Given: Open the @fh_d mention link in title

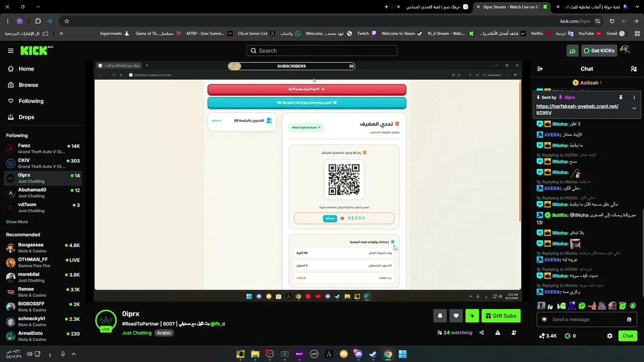Looking at the screenshot, I should point(217,324).
